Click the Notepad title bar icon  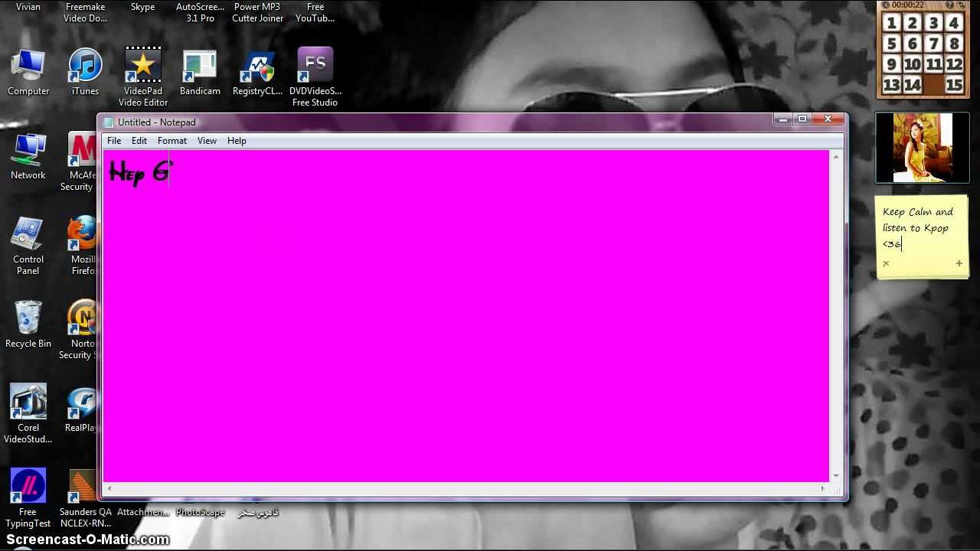(109, 122)
